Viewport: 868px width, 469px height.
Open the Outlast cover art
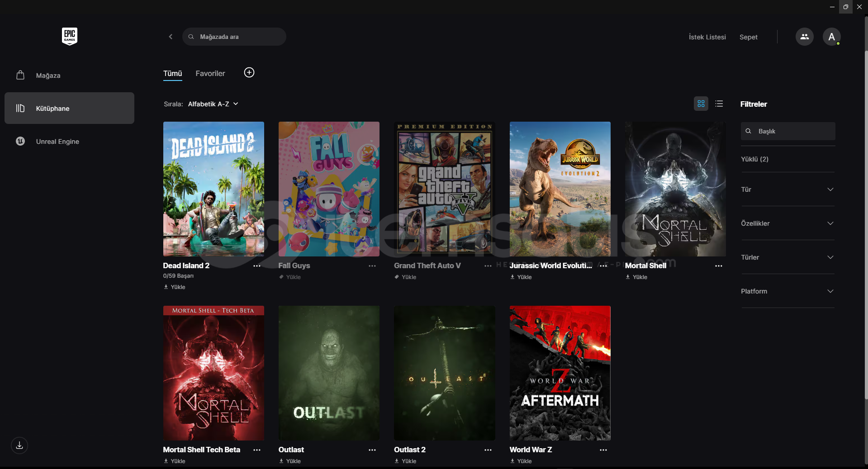pyautogui.click(x=329, y=373)
